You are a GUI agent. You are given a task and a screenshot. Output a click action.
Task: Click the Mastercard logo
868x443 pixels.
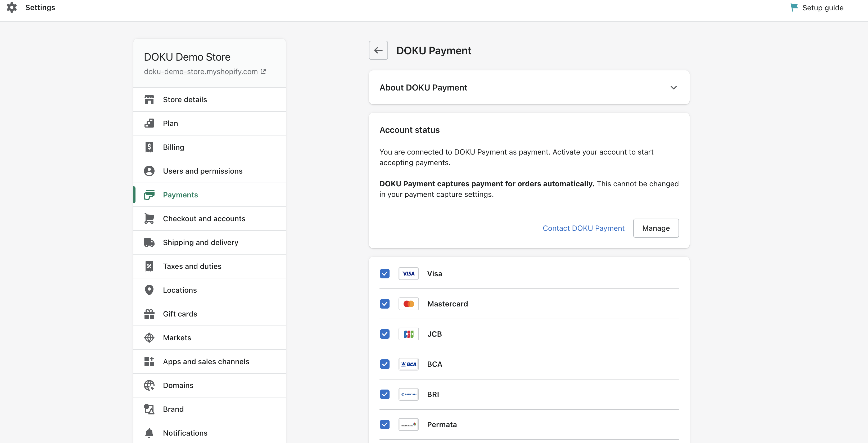[408, 304]
